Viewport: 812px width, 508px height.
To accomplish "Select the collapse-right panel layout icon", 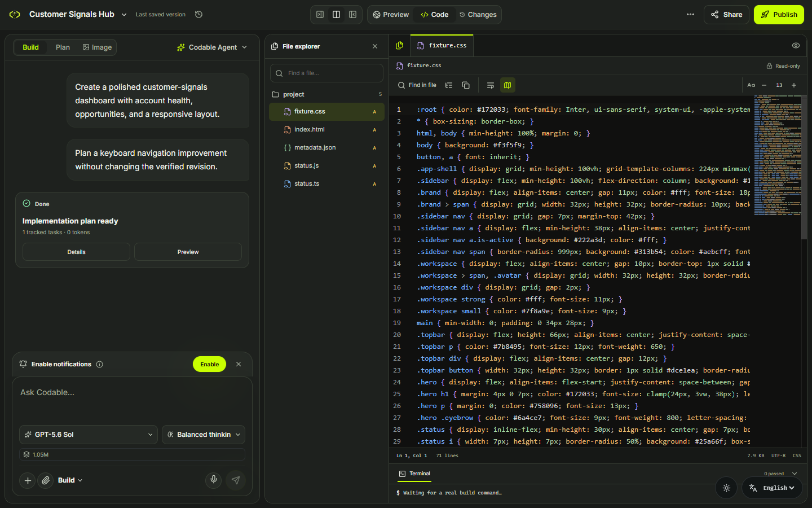I will tap(352, 15).
